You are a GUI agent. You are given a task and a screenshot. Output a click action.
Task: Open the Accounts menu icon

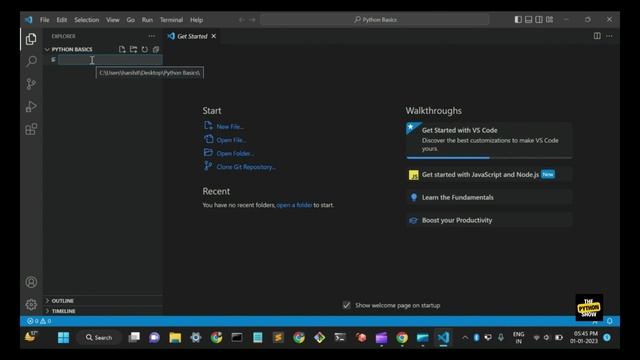[x=31, y=282]
